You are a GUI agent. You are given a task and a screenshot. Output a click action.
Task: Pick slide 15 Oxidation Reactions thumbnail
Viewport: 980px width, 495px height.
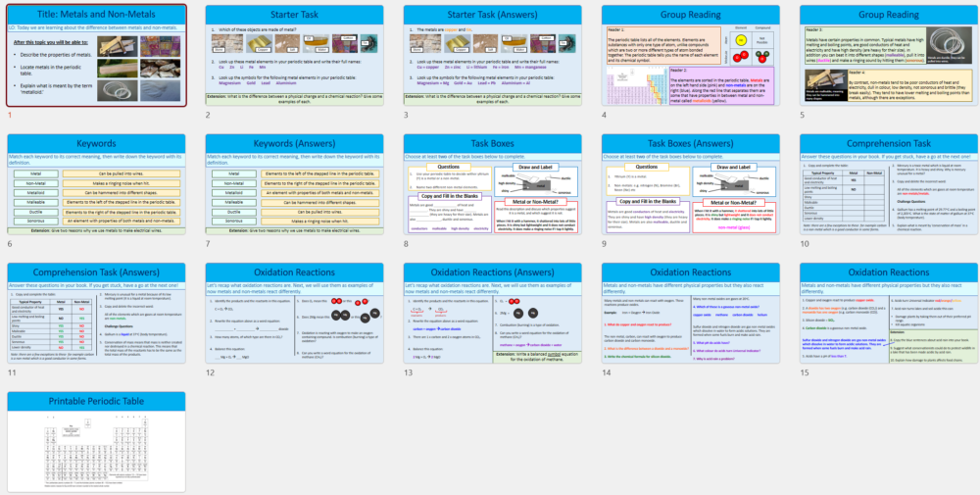887,312
